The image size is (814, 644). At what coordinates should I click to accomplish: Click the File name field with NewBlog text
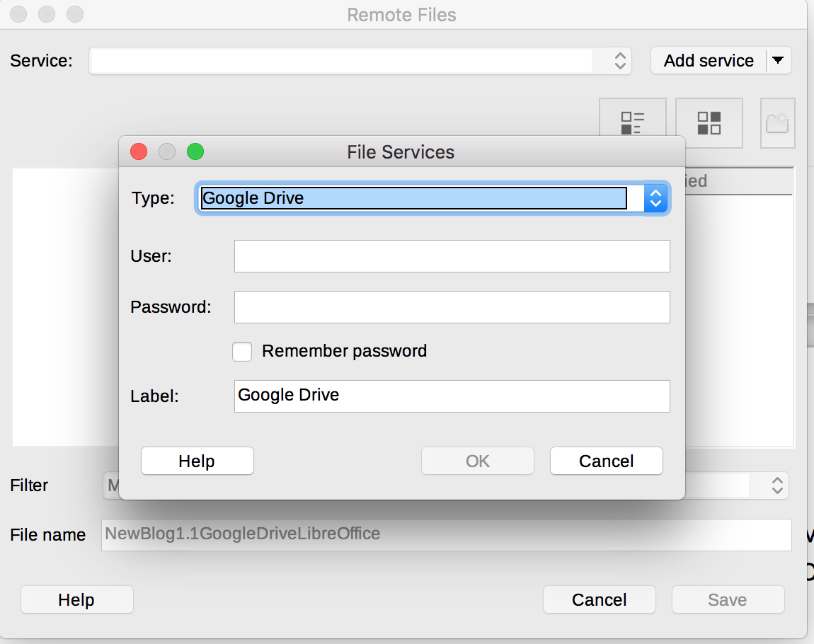tap(447, 534)
